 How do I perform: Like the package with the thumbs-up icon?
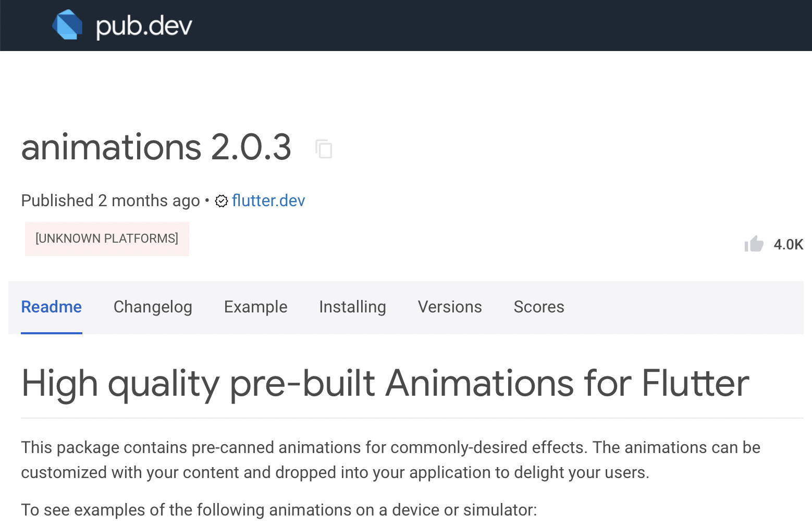click(x=754, y=244)
